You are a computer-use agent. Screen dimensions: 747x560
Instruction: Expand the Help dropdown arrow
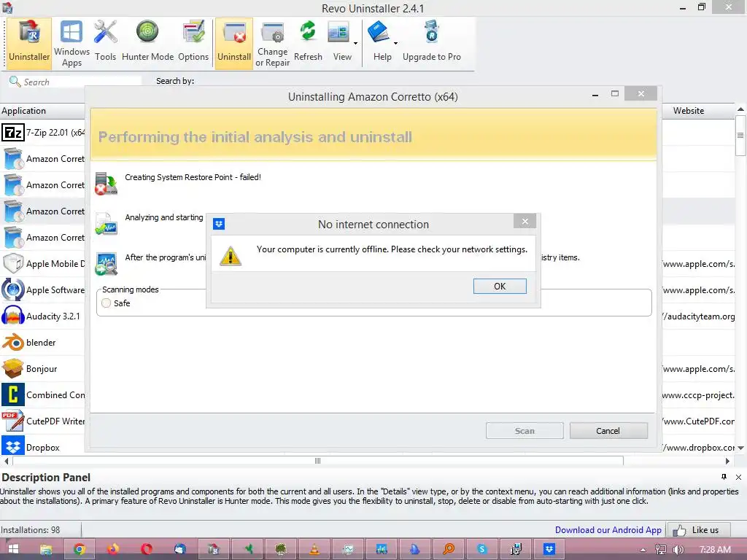(395, 43)
